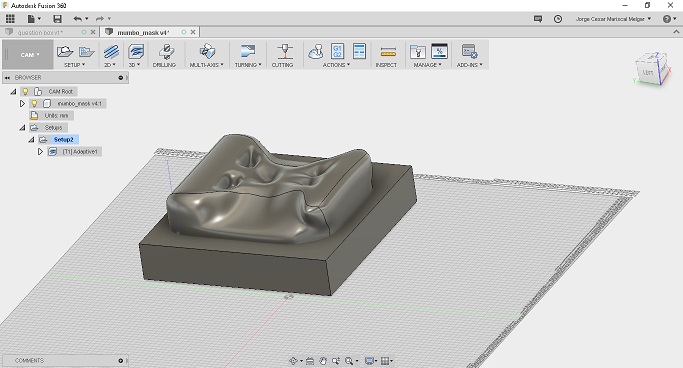This screenshot has height=368, width=683.
Task: Toggle mumbo_mask v4:1 lightbulb visibility
Action: (x=34, y=104)
